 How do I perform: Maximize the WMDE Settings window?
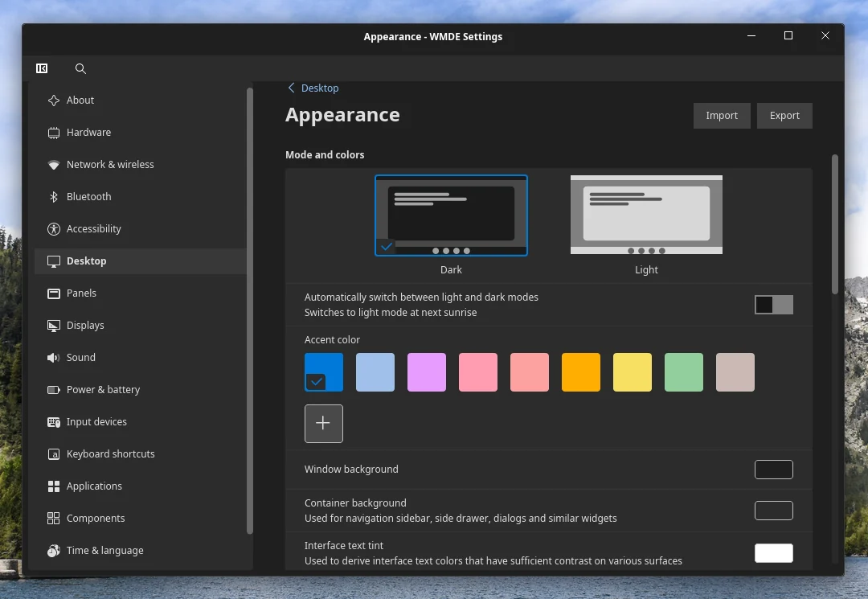(x=788, y=36)
